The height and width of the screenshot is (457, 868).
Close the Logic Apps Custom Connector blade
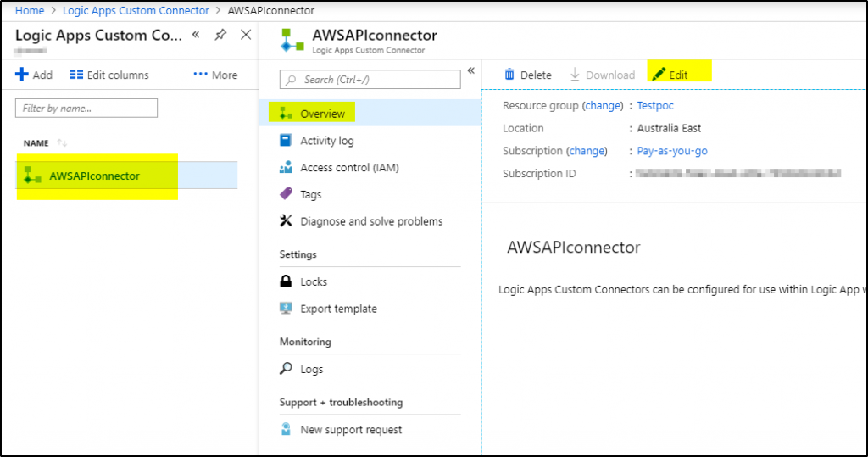point(246,35)
